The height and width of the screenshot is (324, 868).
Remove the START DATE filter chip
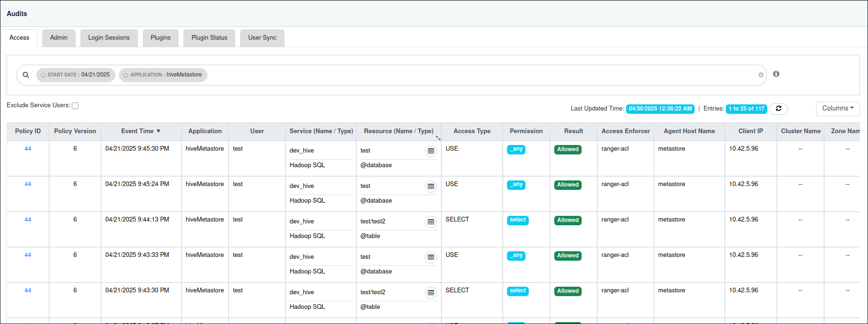click(43, 75)
